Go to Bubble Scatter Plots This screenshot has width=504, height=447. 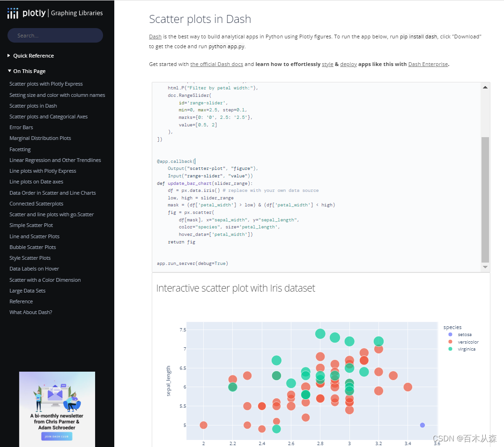tap(33, 247)
